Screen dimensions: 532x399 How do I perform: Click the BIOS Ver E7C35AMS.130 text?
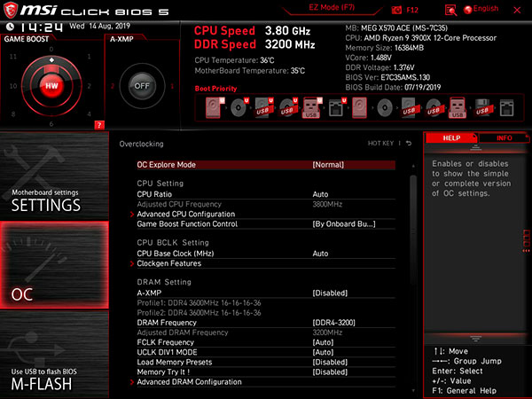(387, 77)
